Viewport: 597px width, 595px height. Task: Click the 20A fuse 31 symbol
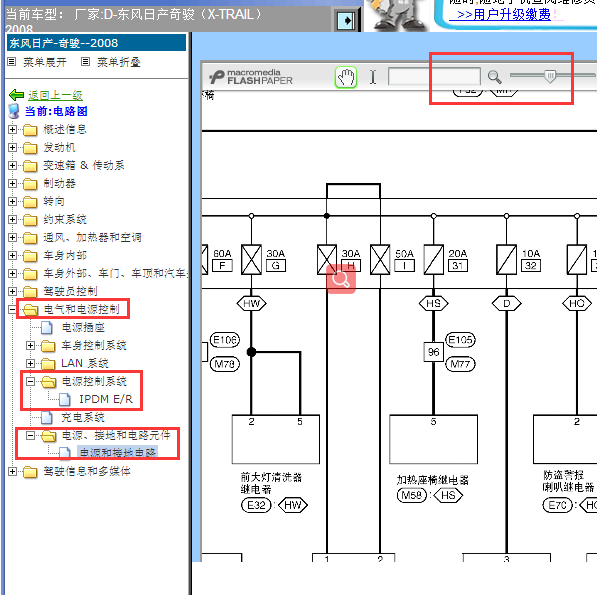[x=434, y=260]
